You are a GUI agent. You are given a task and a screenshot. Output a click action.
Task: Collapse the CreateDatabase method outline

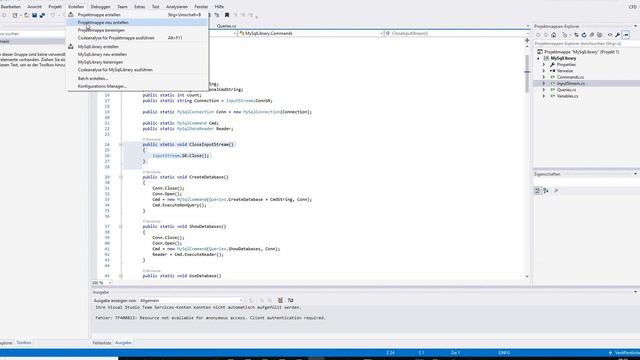click(x=120, y=177)
